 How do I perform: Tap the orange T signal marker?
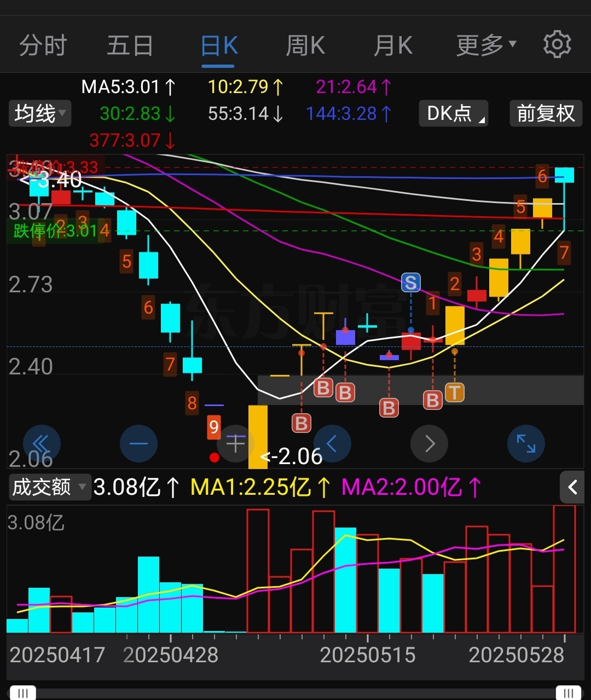[x=454, y=392]
